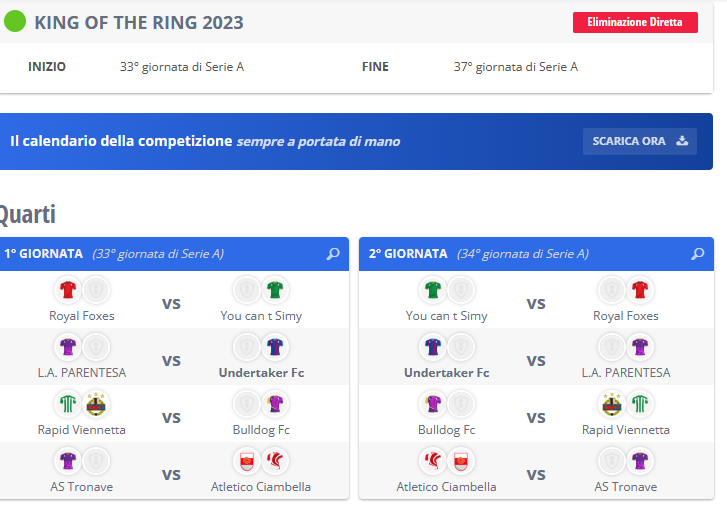727x513 pixels.
Task: Click Royal Foxes red jersey in 1° Giornata
Action: coord(68,291)
